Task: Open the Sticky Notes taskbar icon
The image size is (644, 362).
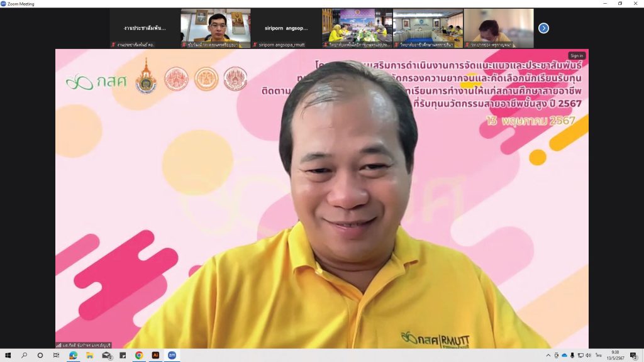Action: pyautogui.click(x=123, y=356)
